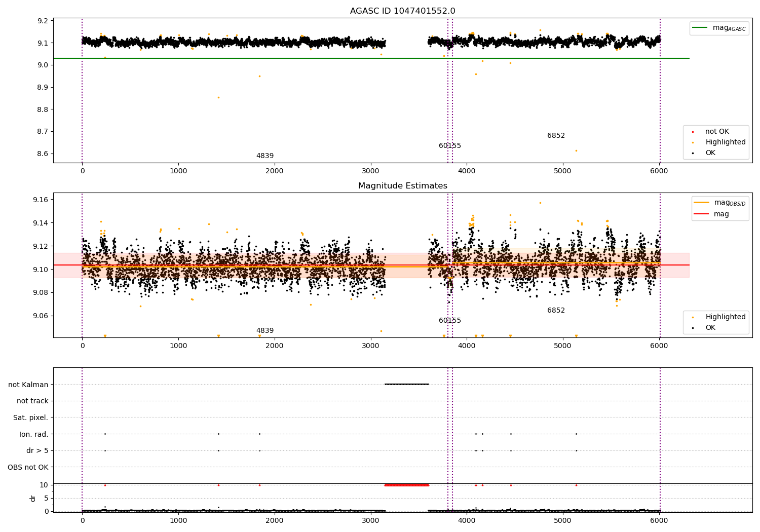Click the 'Sat. pixel.' row label
The height and width of the screenshot is (532, 760).
point(31,418)
